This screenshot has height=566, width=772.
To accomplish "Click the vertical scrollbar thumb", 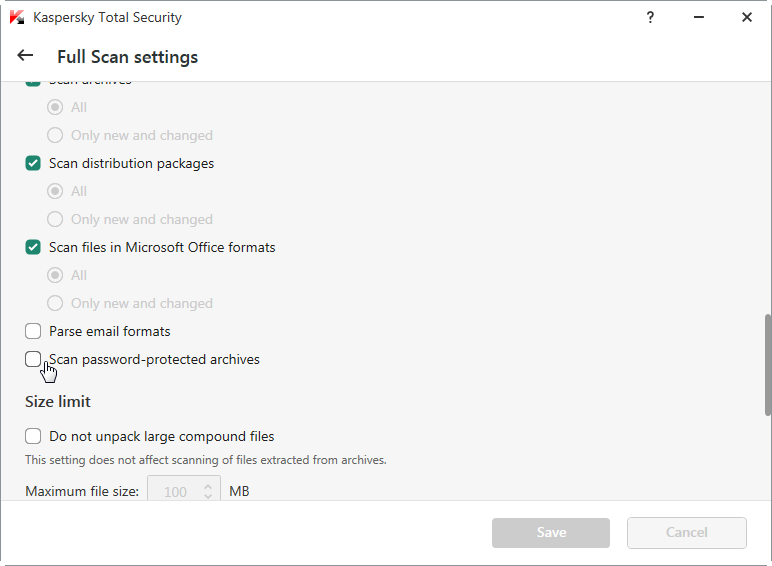I will (767, 364).
